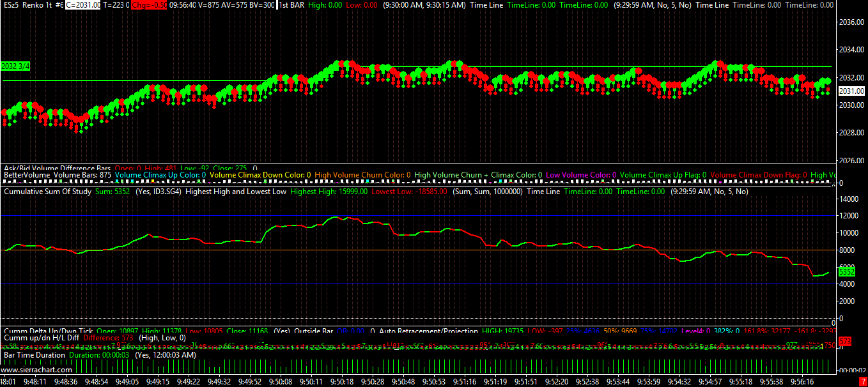Open the www.sierrachart.com link

[37, 370]
